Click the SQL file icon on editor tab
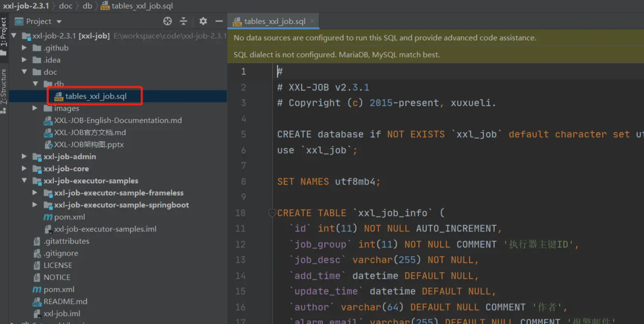This screenshot has height=324, width=644. point(237,22)
